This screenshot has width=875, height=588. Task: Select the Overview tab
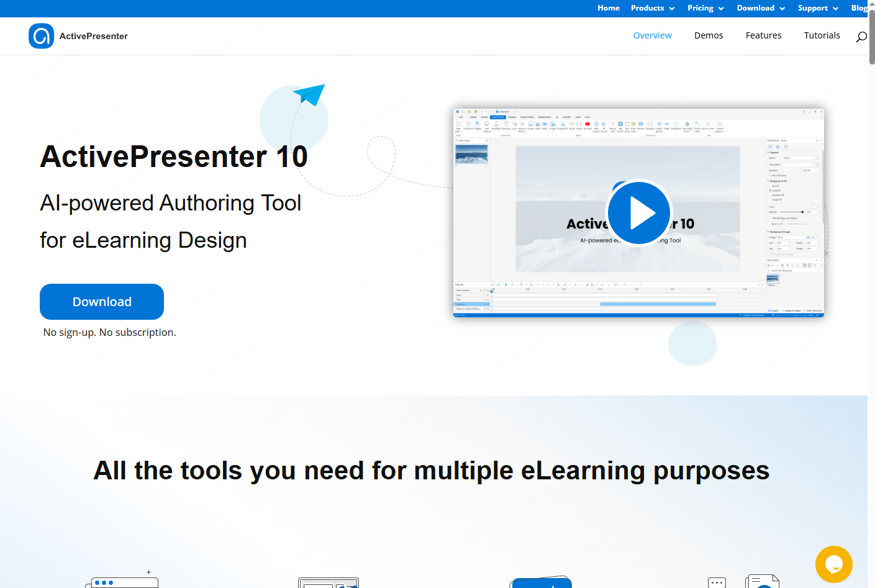[652, 35]
